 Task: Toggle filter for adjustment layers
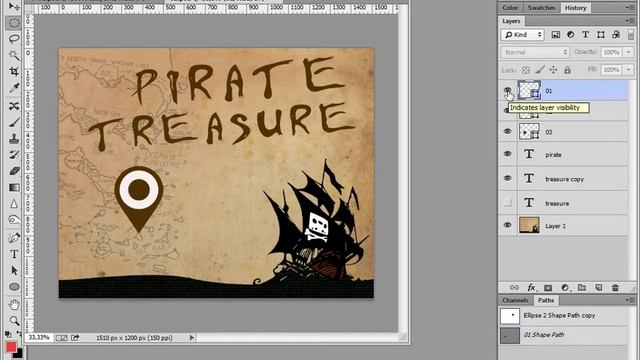tap(571, 35)
